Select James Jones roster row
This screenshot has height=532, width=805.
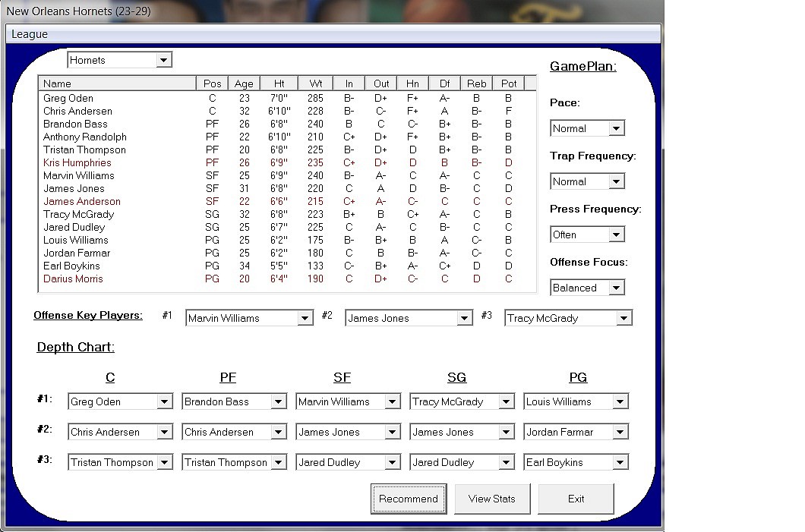[x=288, y=188]
